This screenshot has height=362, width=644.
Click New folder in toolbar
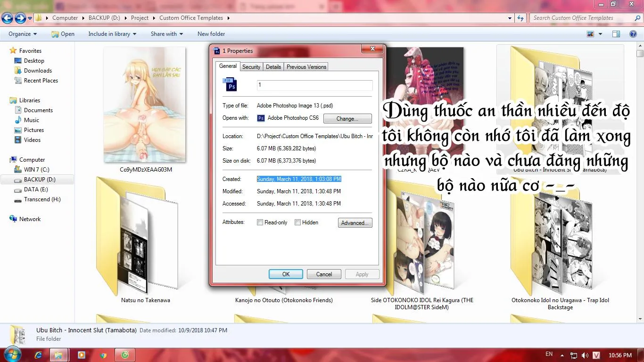211,34
